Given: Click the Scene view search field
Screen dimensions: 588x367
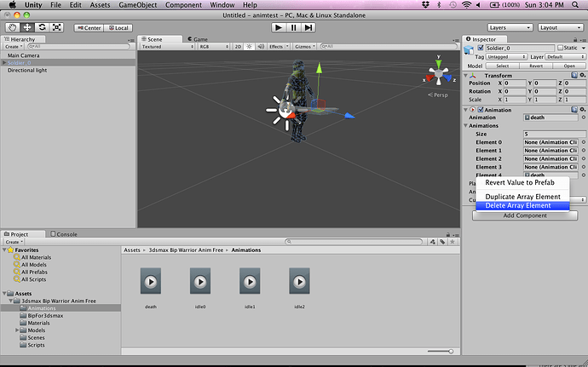Looking at the screenshot, I should pyautogui.click(x=389, y=47).
